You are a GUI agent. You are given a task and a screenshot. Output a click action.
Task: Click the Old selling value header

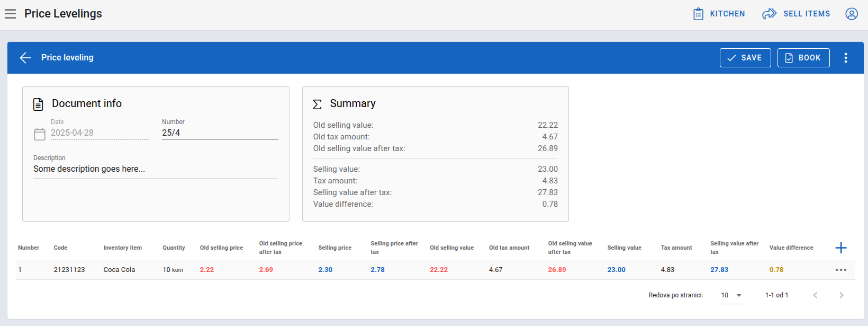tap(451, 248)
